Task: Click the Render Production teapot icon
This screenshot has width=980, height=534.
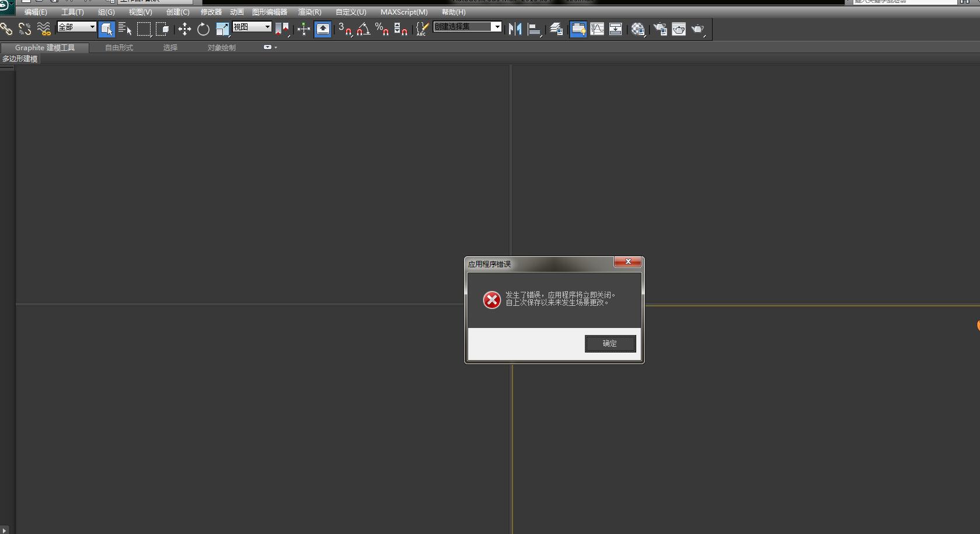Action: (x=698, y=29)
